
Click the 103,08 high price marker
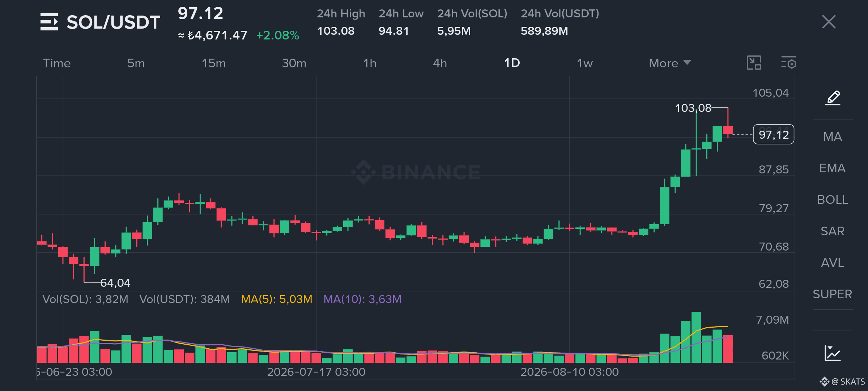693,108
